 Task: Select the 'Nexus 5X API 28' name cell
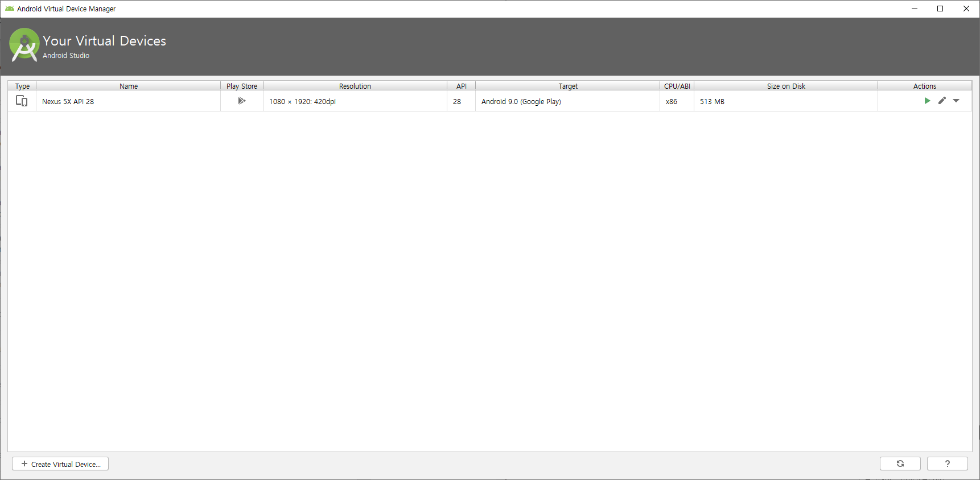[x=129, y=101]
